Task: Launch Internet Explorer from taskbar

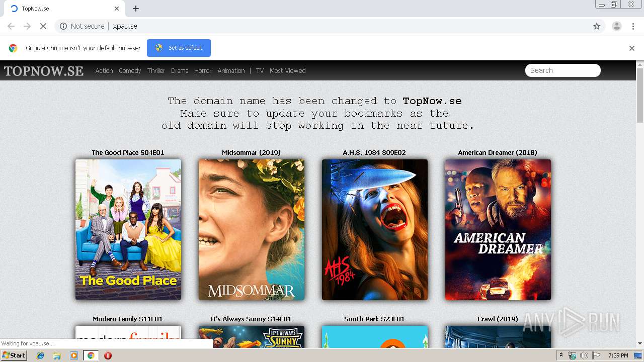Action: 40,355
